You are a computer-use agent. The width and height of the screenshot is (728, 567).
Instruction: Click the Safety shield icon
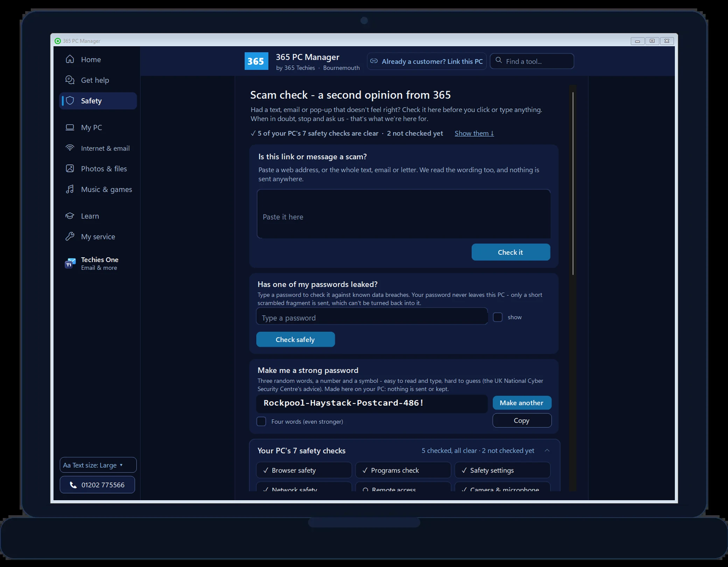click(70, 100)
